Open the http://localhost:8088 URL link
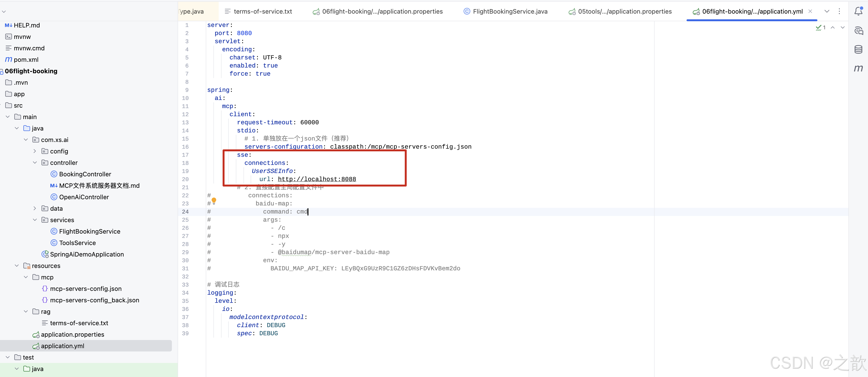 click(x=316, y=179)
